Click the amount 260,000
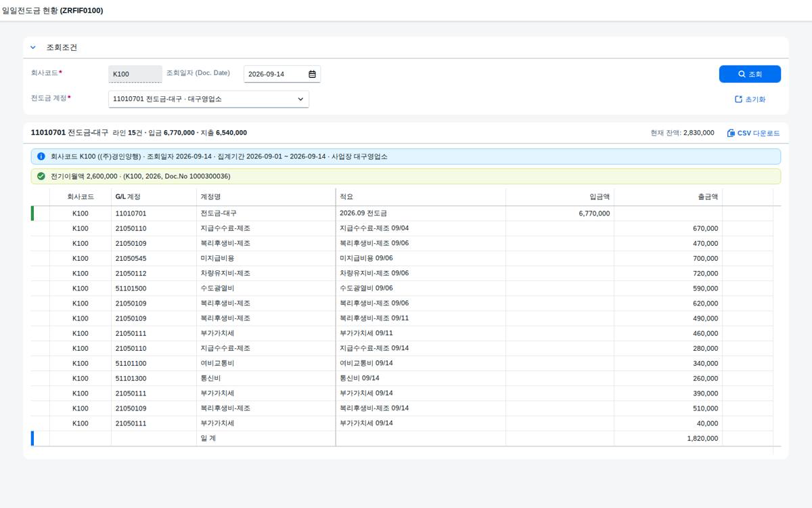This screenshot has width=812, height=508. 668,378
